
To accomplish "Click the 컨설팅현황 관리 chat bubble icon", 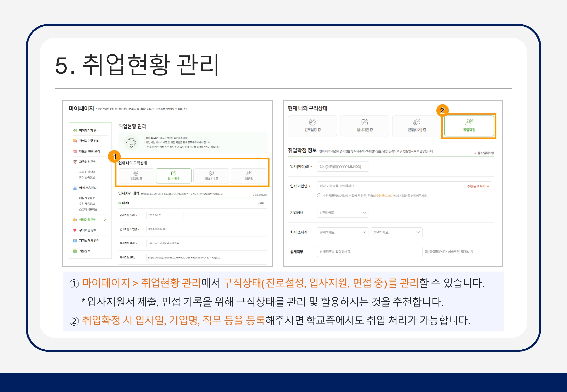I will point(75,141).
